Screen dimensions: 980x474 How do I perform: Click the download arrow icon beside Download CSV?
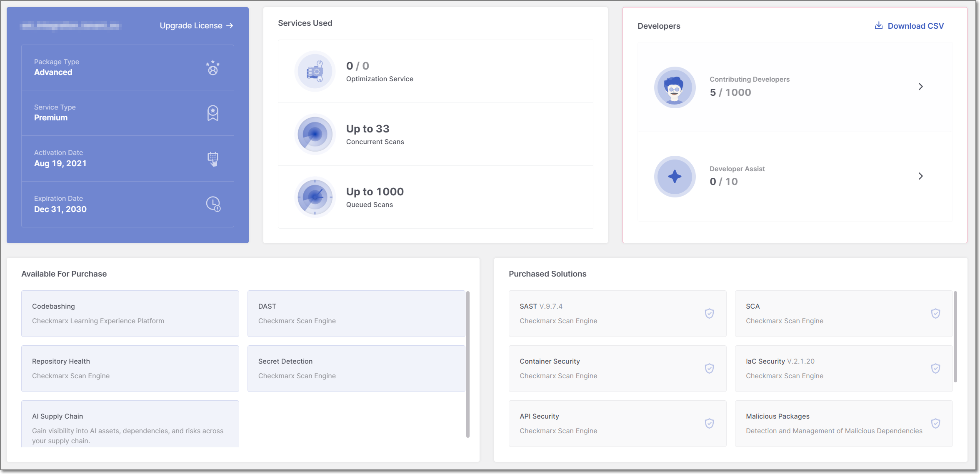click(879, 26)
